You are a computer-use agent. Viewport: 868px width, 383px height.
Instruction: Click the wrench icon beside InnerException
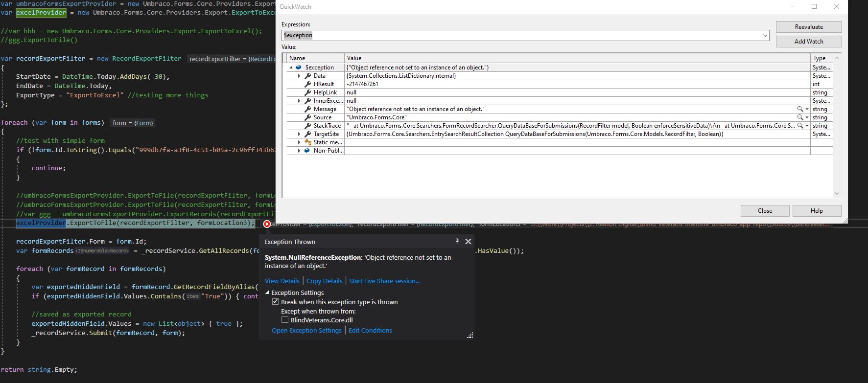pos(307,101)
